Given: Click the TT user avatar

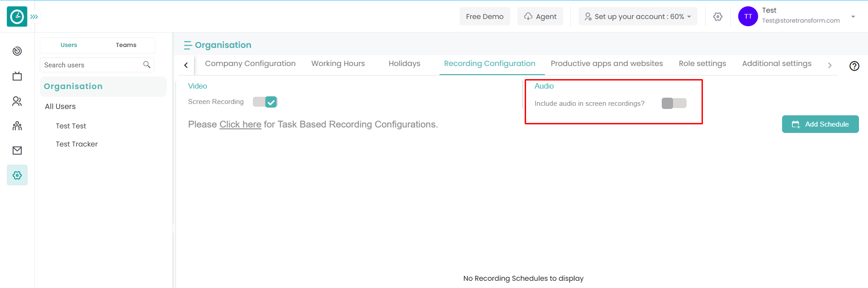Looking at the screenshot, I should (x=748, y=16).
